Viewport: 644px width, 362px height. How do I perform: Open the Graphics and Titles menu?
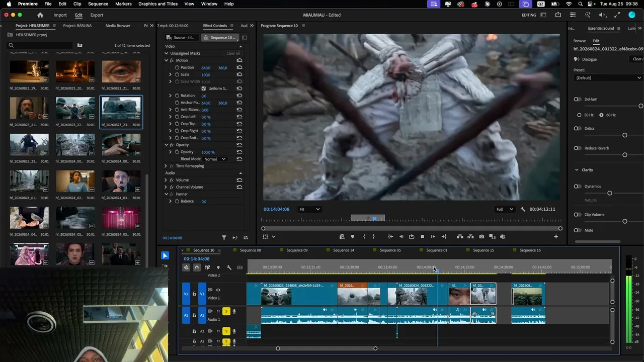(x=158, y=4)
